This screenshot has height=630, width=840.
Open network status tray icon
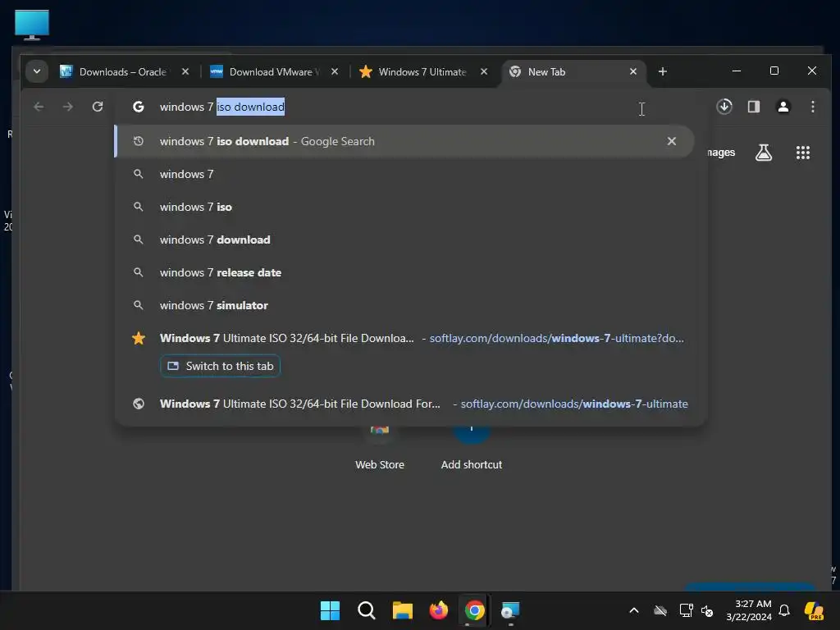pos(686,610)
